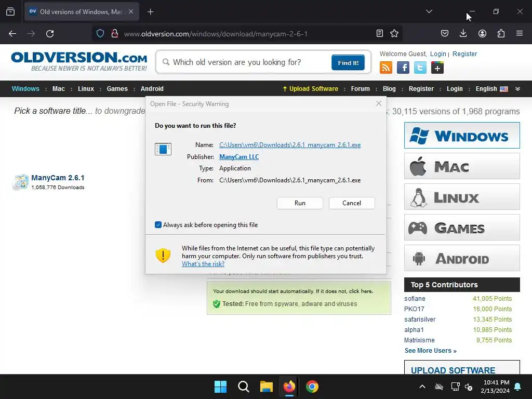The width and height of the screenshot is (532, 399).
Task: Close the security warning dialog with its X
Action: pos(379,103)
